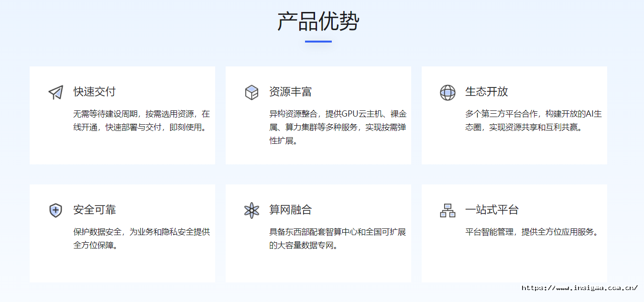
Task: Click the paper plane icon for 快速交付
Action: (x=55, y=92)
